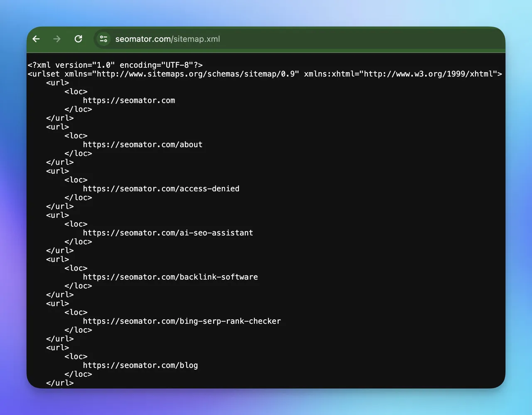Viewport: 532px width, 415px height.
Task: Click the backlink-software URL entry
Action: pyautogui.click(x=170, y=277)
